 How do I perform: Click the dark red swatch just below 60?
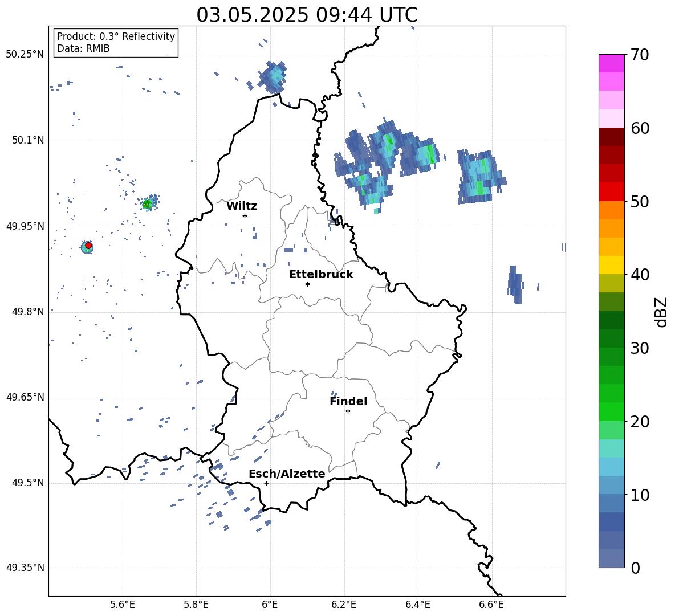(x=611, y=137)
